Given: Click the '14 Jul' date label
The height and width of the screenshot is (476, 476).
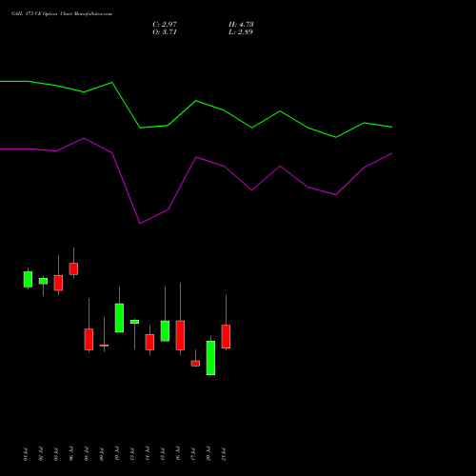Looking at the screenshot, I should click(x=148, y=454).
